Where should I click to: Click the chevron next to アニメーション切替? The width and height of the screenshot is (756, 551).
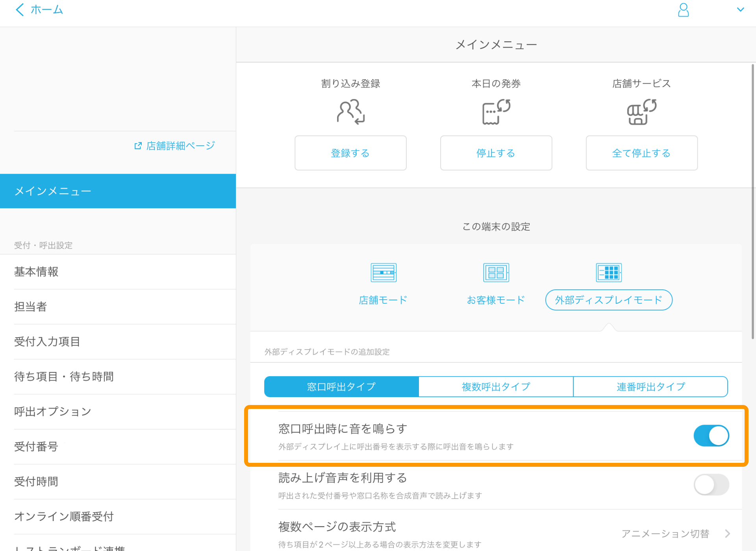pyautogui.click(x=727, y=534)
